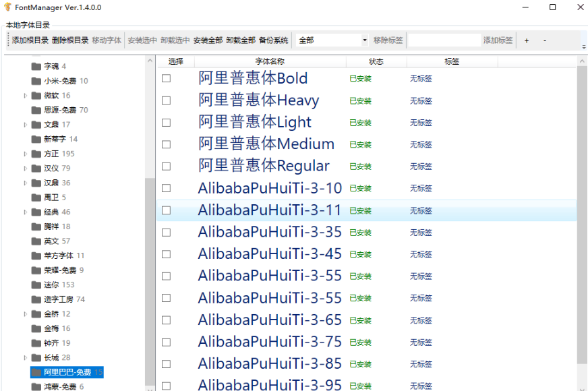Click the 禹卫 folder icon

[36, 198]
